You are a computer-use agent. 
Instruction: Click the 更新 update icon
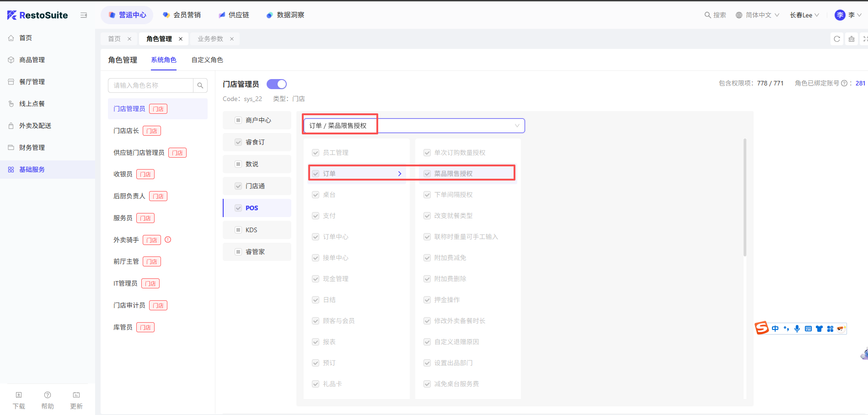coord(76,395)
